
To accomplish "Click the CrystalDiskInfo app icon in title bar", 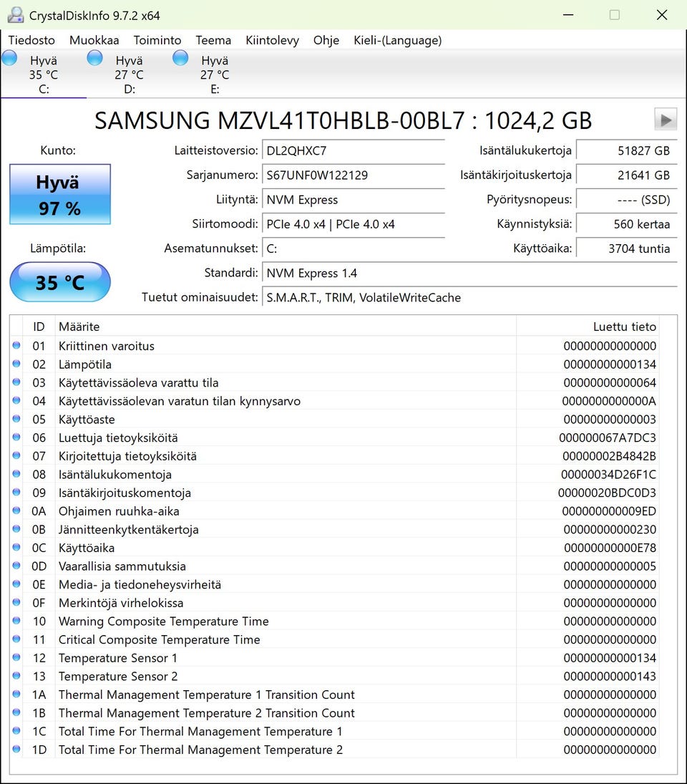I will click(16, 15).
